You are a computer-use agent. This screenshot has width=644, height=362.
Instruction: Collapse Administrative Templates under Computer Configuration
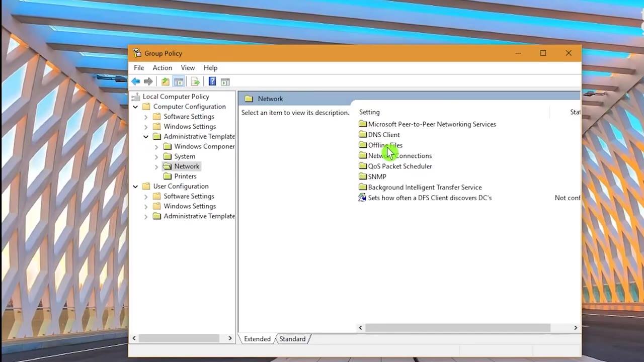point(146,136)
